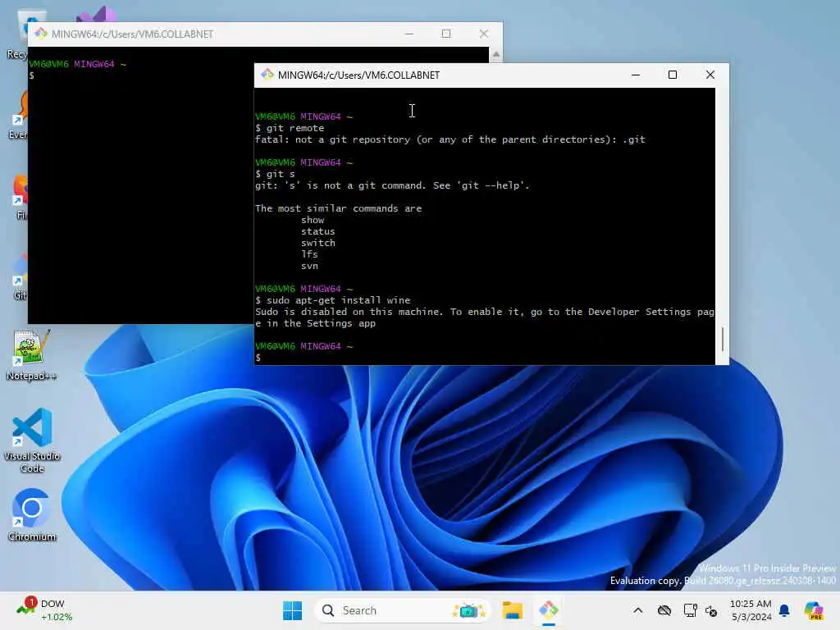Maximize the front MINGW64 window

tap(673, 75)
